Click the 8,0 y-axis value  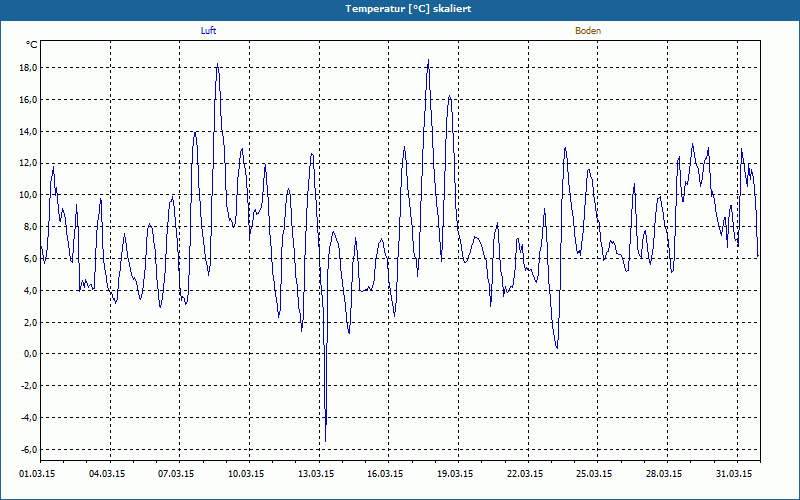point(30,227)
